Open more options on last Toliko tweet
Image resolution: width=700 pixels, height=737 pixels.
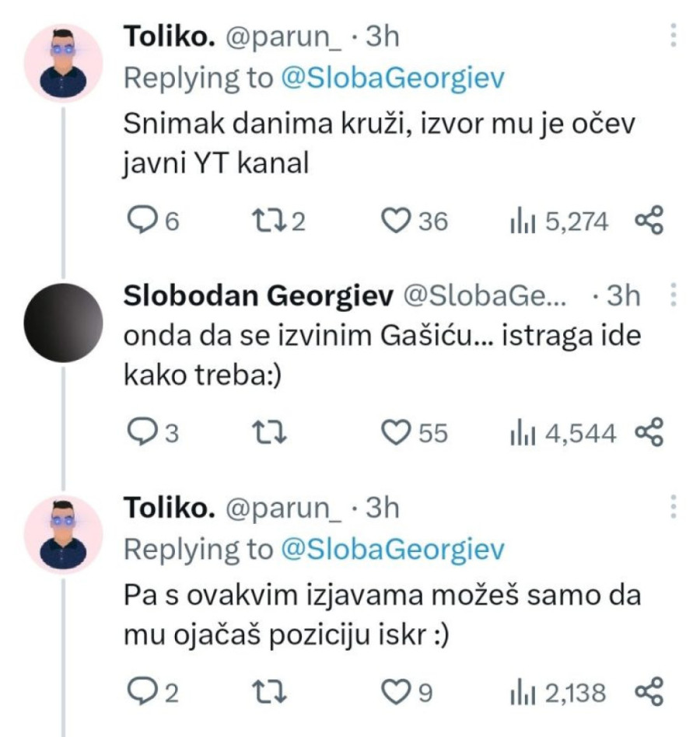pyautogui.click(x=673, y=505)
